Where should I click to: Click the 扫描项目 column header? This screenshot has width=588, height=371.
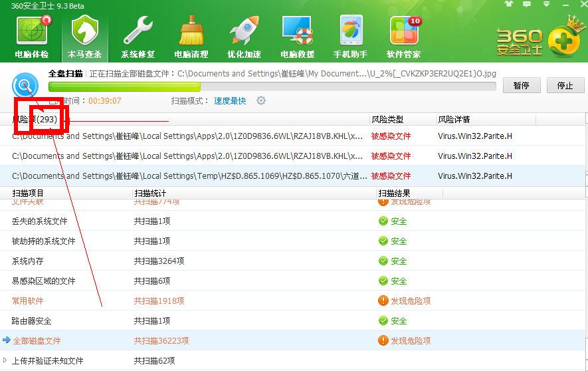click(28, 193)
